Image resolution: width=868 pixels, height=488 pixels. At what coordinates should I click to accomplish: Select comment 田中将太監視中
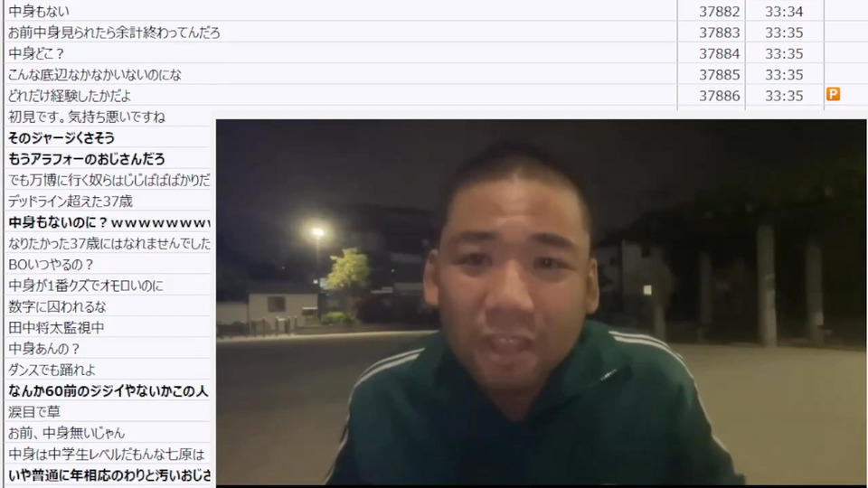tap(56, 327)
